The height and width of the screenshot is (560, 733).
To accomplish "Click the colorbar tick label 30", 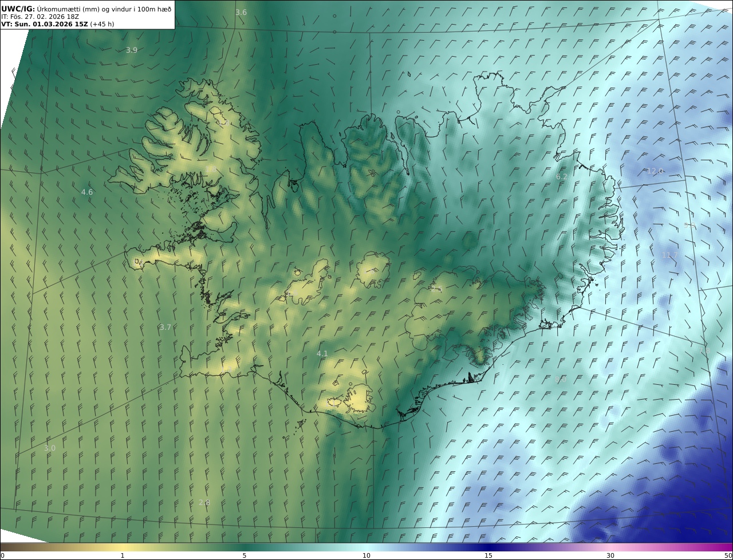I will (x=610, y=555).
